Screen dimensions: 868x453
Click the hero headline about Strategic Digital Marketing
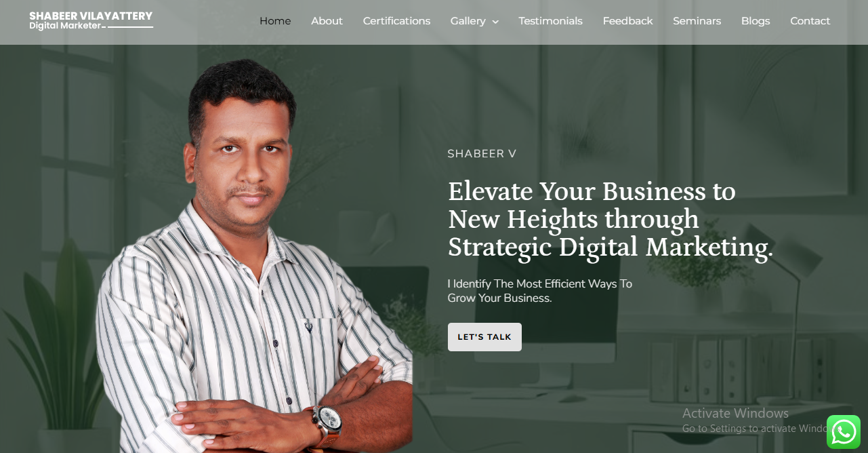[x=610, y=219]
